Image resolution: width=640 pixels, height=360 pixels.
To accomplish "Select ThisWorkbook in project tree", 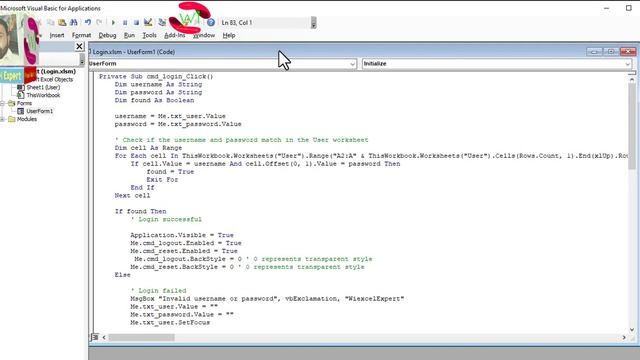I will (x=43, y=95).
